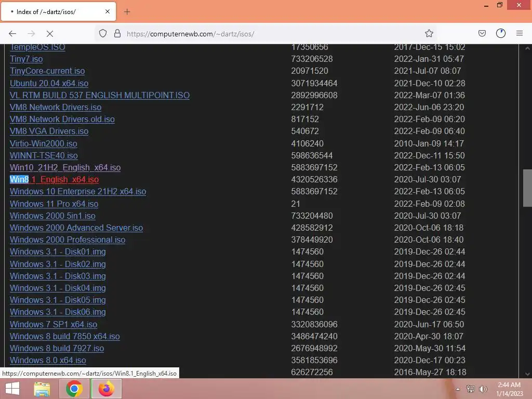
Task: Open Windows 8 build 7927.iso link
Action: pos(57,349)
